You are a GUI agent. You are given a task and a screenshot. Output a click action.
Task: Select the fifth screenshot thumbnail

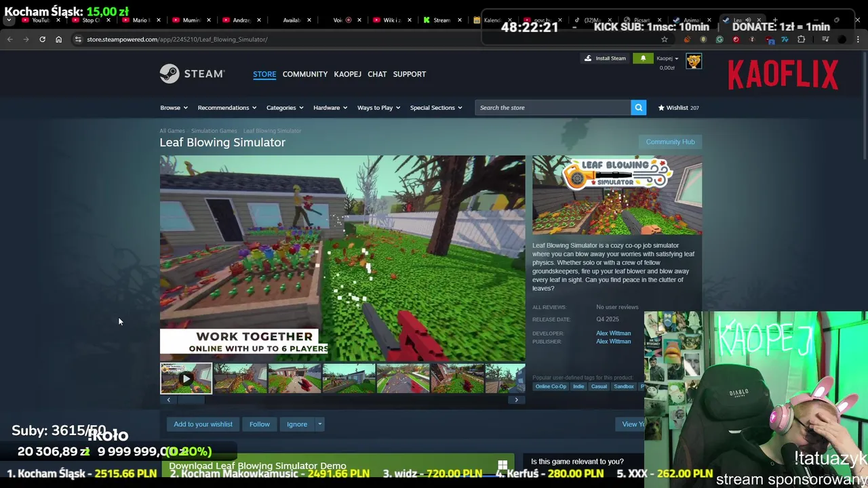[403, 379]
